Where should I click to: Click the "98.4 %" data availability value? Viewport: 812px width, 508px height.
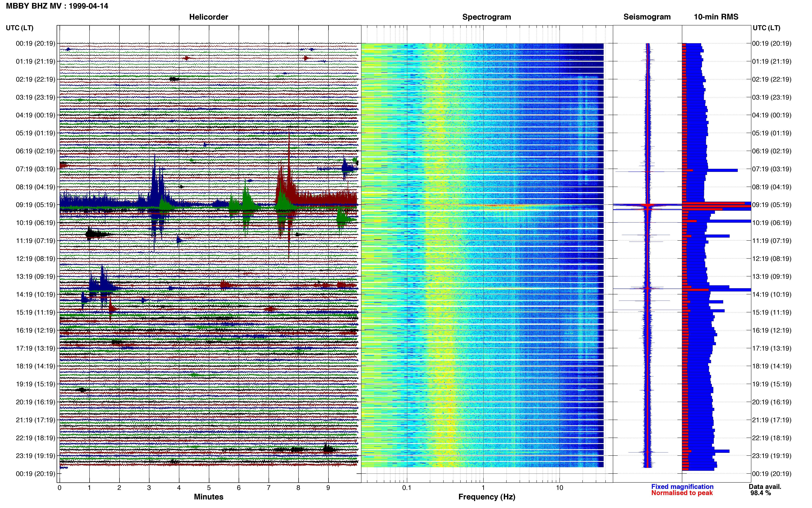[761, 493]
